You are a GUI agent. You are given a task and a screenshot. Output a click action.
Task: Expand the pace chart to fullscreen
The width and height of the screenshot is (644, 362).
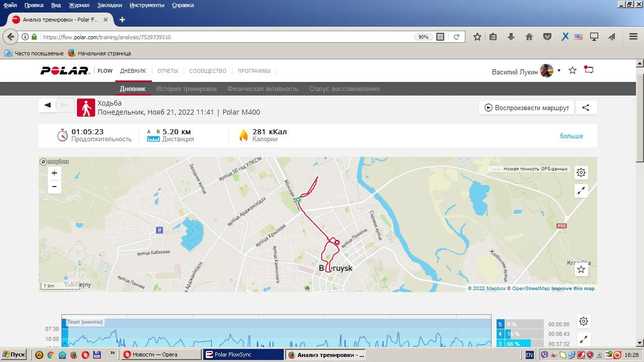coord(584,339)
